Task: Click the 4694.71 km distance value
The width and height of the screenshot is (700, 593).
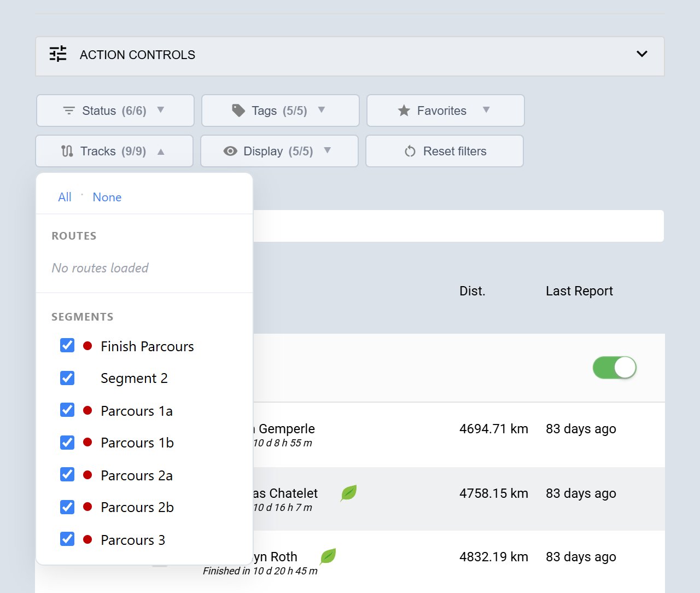Action: 494,429
